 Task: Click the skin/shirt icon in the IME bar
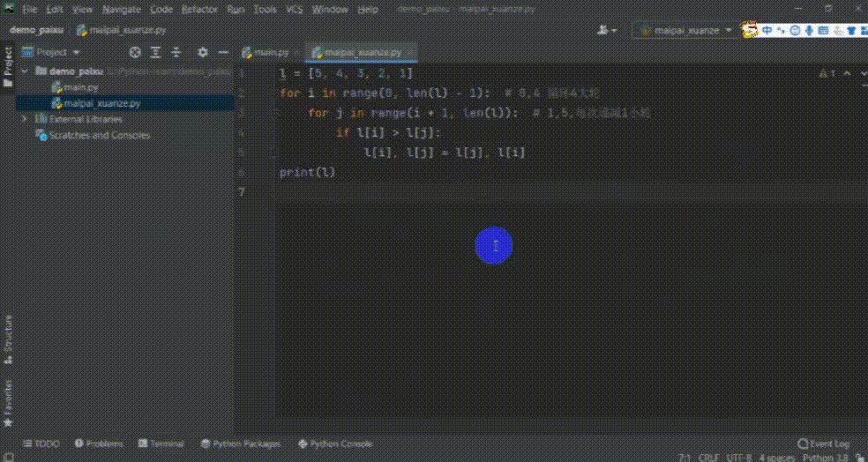tap(852, 31)
